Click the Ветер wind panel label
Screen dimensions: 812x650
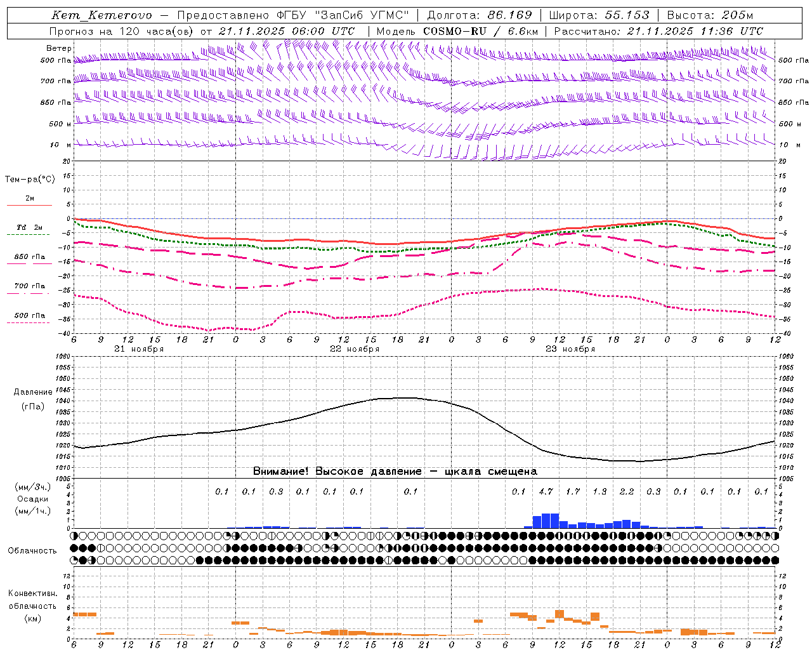point(59,48)
